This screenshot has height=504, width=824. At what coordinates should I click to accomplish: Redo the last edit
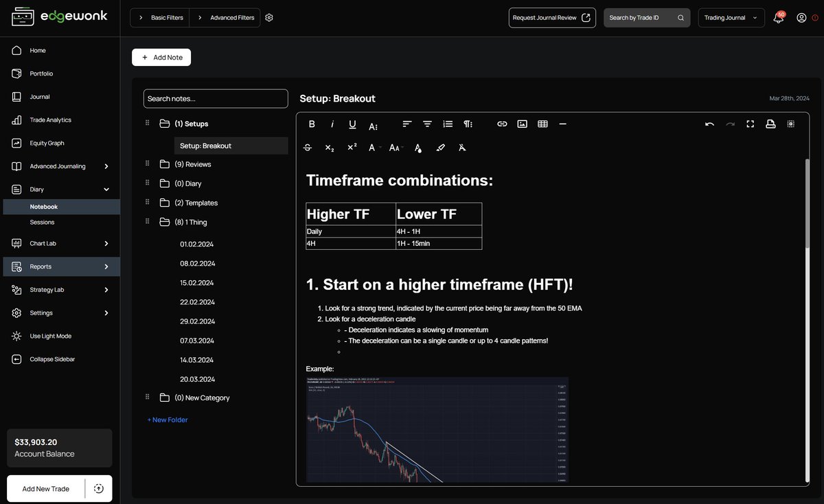pyautogui.click(x=730, y=124)
